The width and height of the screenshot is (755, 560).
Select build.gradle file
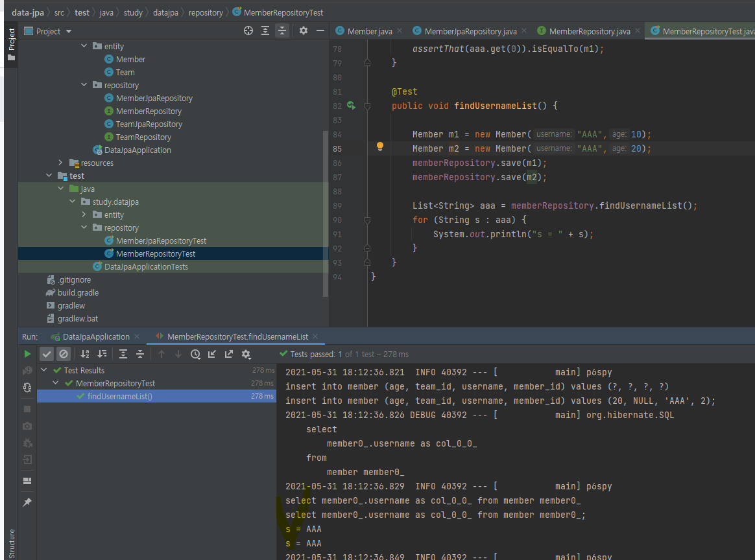coord(78,292)
